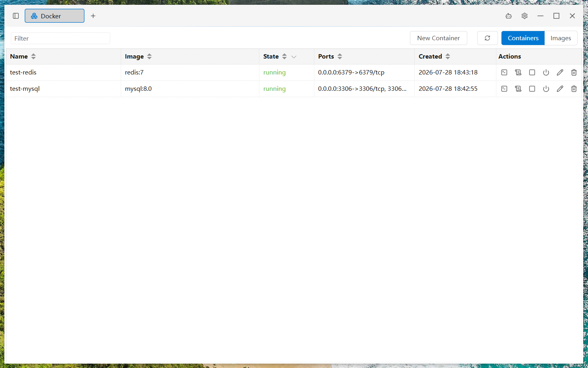Click the 0.0.0.0:3306->3306/tcp ports cell
This screenshot has height=368, width=588.
(364, 89)
